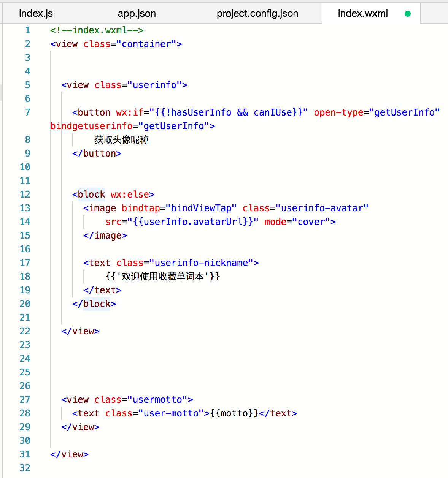This screenshot has width=448, height=478.
Task: Place cursor on view class="userinfo" line
Action: point(124,85)
